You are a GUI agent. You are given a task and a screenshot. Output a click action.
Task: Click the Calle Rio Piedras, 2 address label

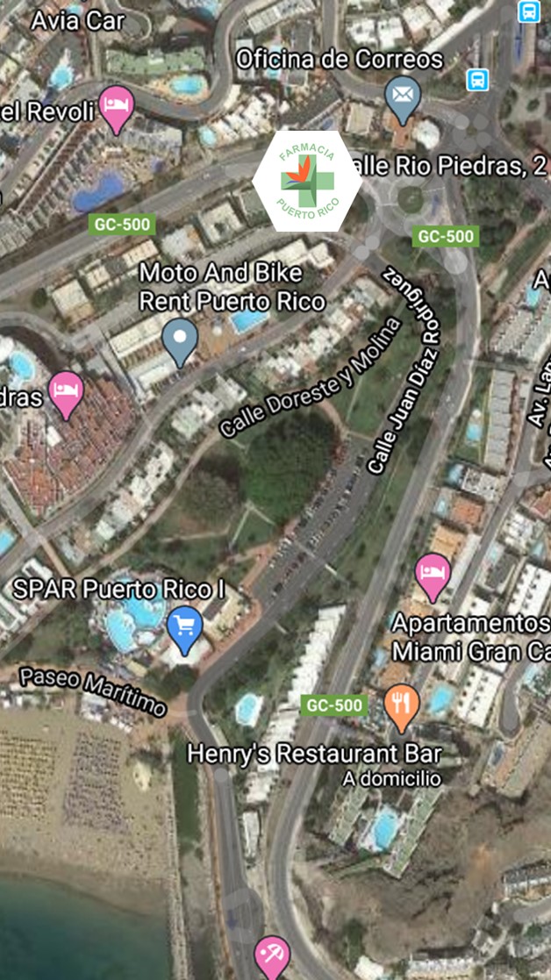[x=445, y=166]
